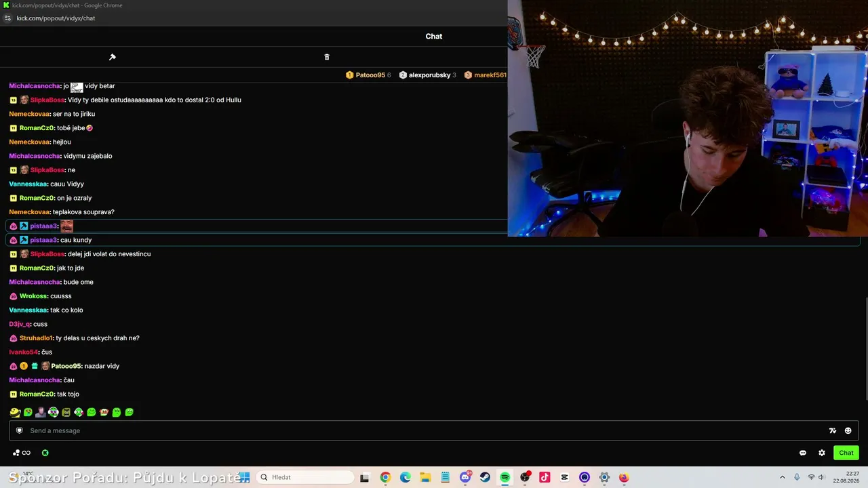The width and height of the screenshot is (868, 488).
Task: Open Spotify from the taskbar
Action: [505, 477]
